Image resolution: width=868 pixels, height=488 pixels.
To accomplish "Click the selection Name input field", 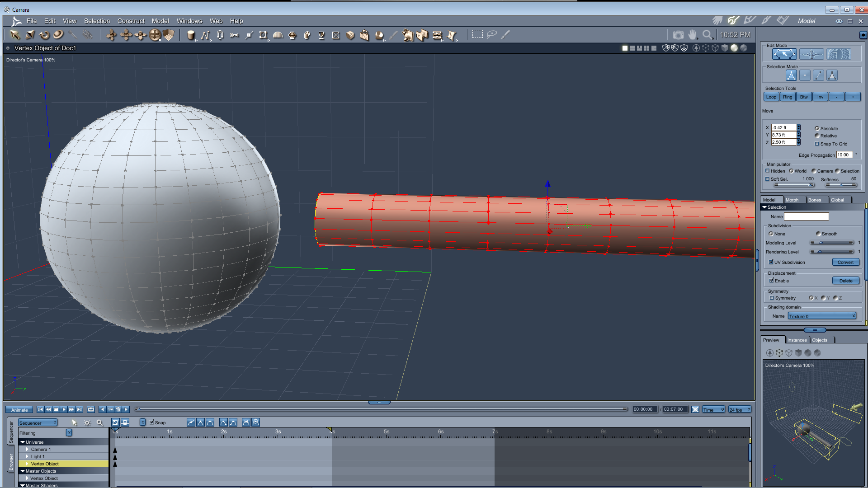I will pyautogui.click(x=806, y=216).
